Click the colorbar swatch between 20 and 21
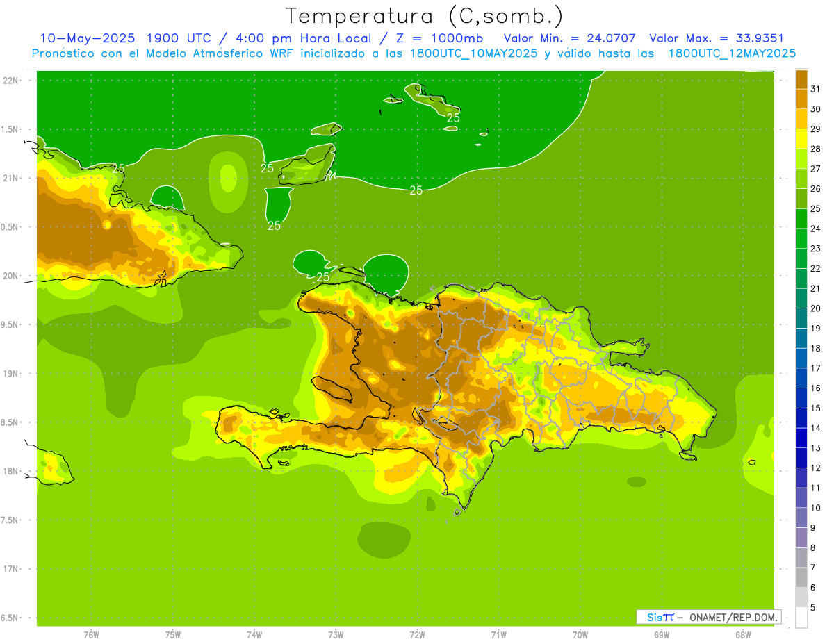 coord(801,298)
